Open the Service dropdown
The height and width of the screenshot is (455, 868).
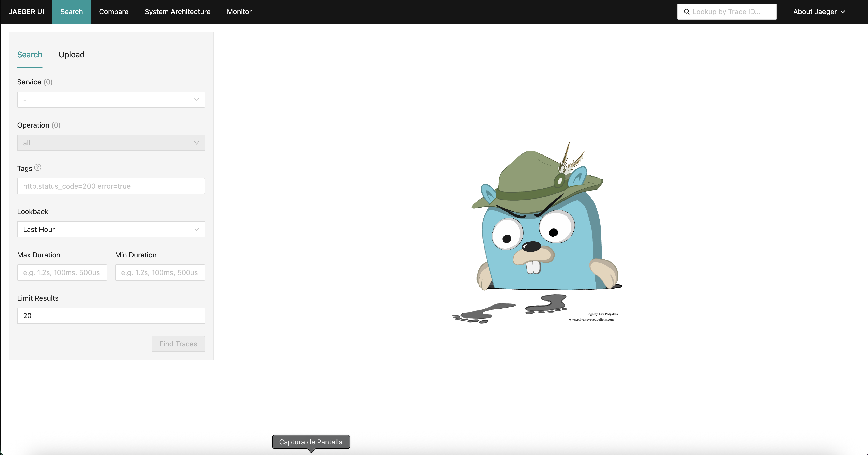pos(111,100)
